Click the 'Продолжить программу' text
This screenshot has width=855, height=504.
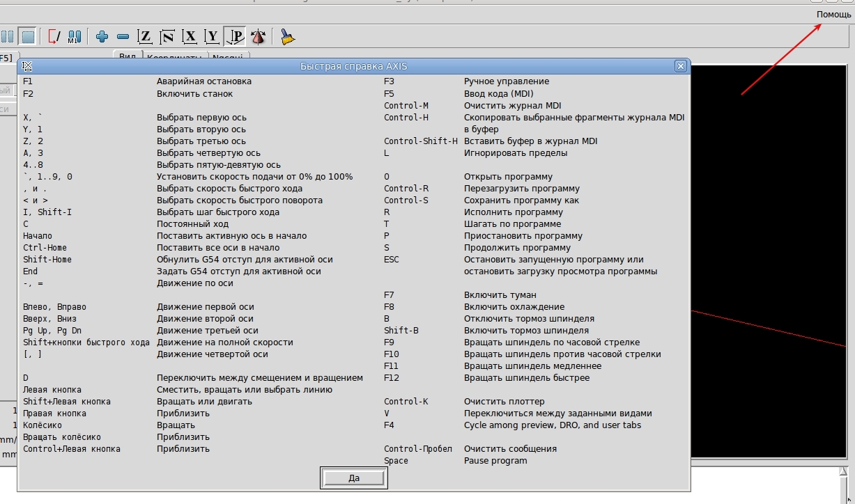[x=518, y=248]
